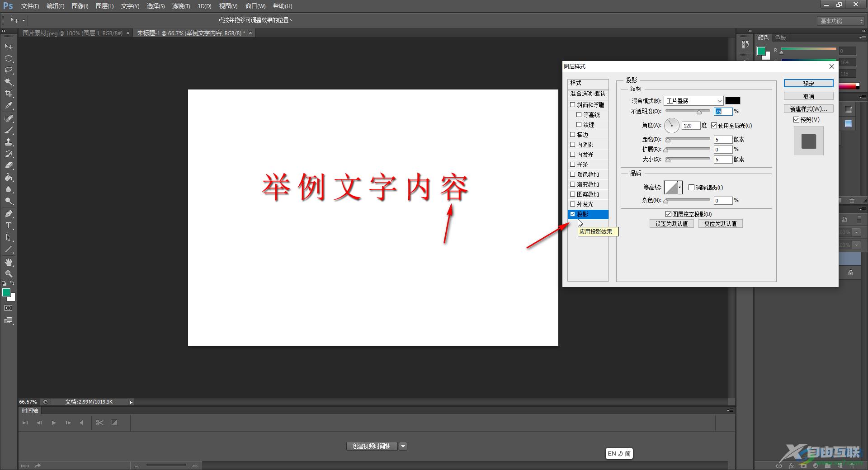
Task: Click 设置为默认值 button
Action: point(671,224)
